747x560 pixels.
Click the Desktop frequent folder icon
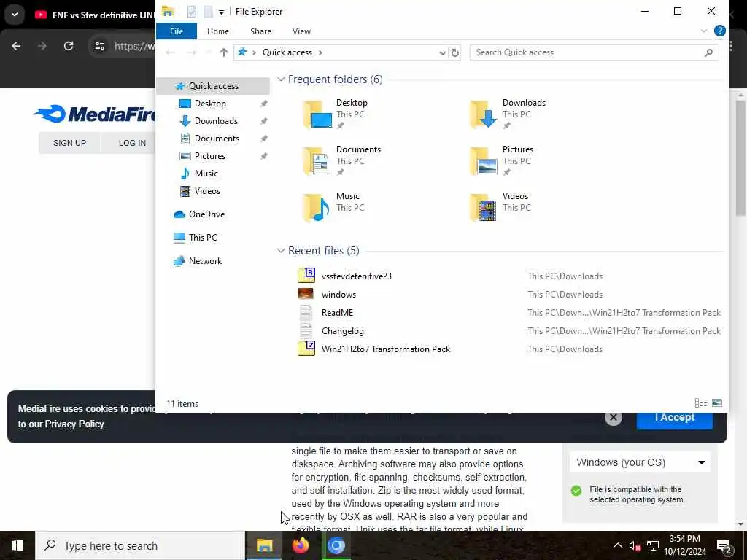[x=317, y=114]
